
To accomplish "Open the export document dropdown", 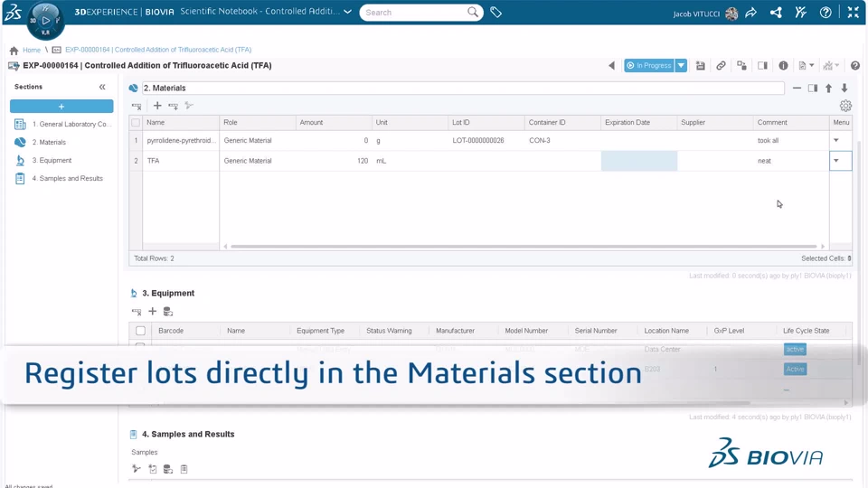I will (806, 65).
